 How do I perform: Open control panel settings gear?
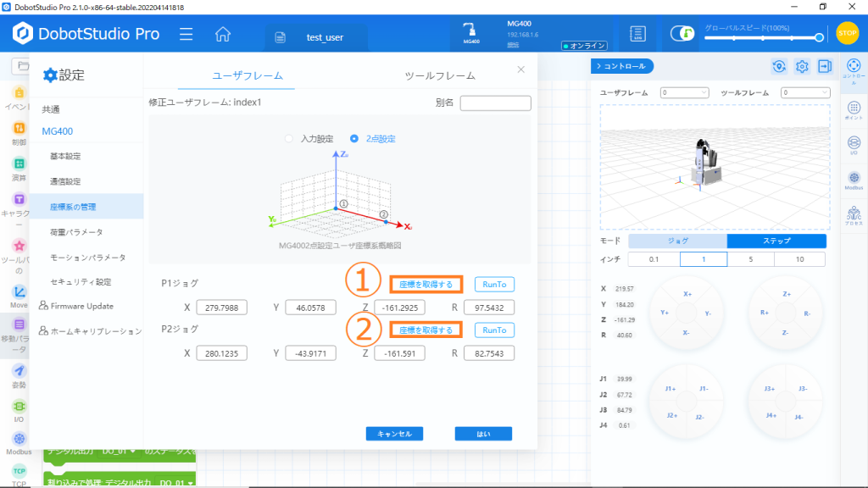[x=802, y=66]
